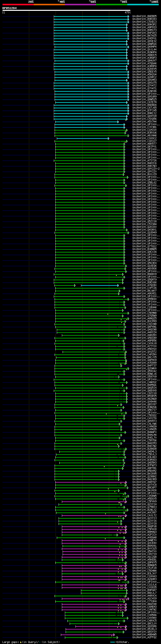Select the UniRef100_A7QCB0 label
The image size is (161, 644).
point(144,285)
